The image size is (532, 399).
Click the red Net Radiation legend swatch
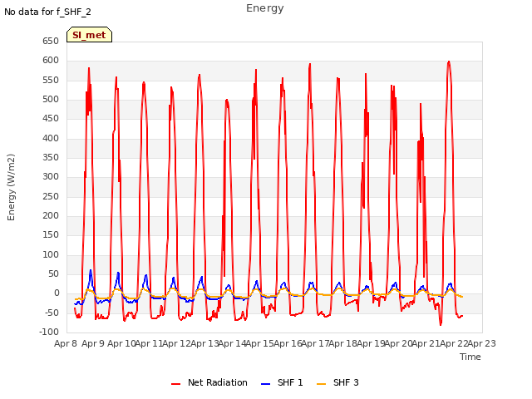[175, 384]
